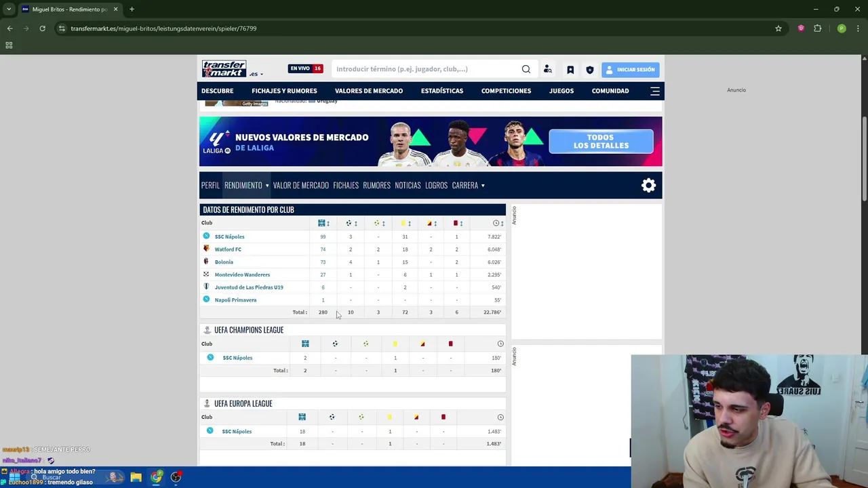Open the Napoli Primavera club link
Image resolution: width=868 pixels, height=488 pixels.
tap(235, 300)
